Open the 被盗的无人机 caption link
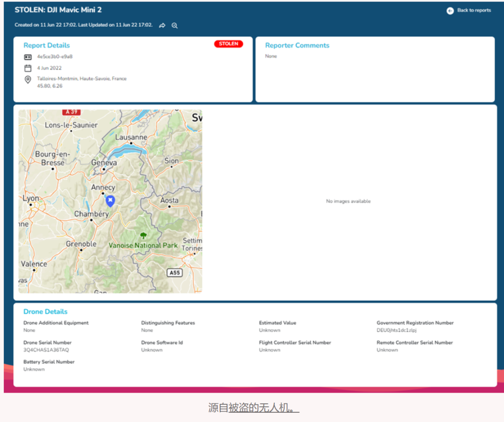The width and height of the screenshot is (504, 422). [x=264, y=408]
